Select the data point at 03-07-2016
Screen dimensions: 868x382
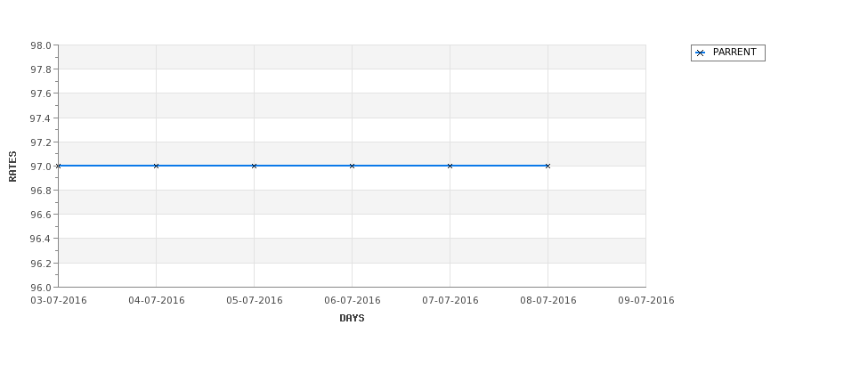(x=58, y=167)
